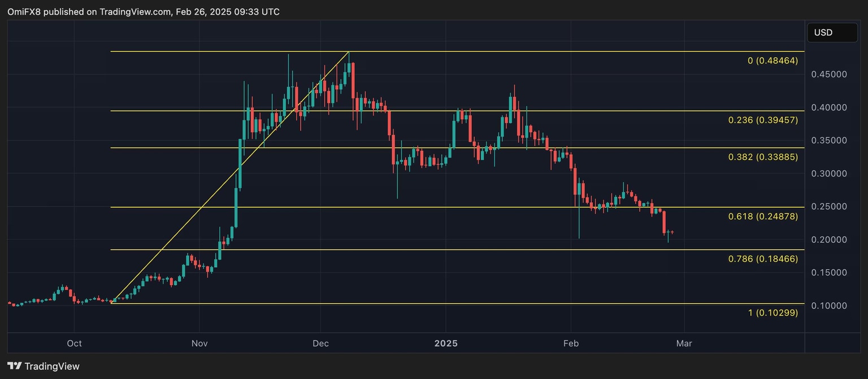Open the OmiFX8 TradingView.com publication link
Screen dimensions: 868x379
click(135, 11)
